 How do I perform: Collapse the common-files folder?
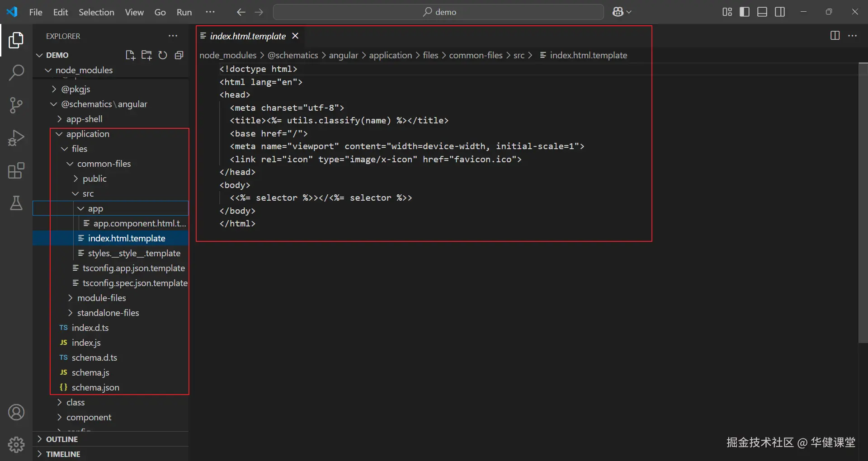click(104, 164)
